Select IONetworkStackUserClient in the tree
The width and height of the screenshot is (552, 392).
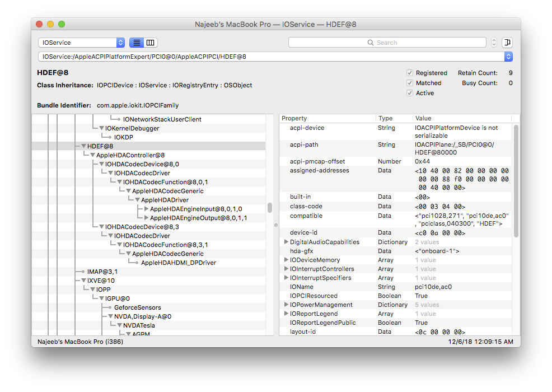[162, 119]
